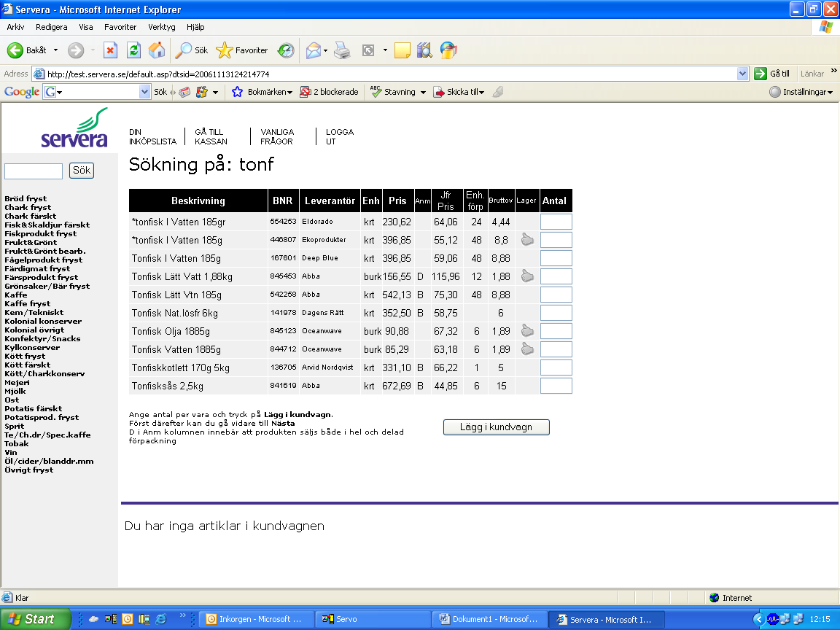840x630 pixels.
Task: Select Kaffe category in sidebar
Action: tap(15, 295)
